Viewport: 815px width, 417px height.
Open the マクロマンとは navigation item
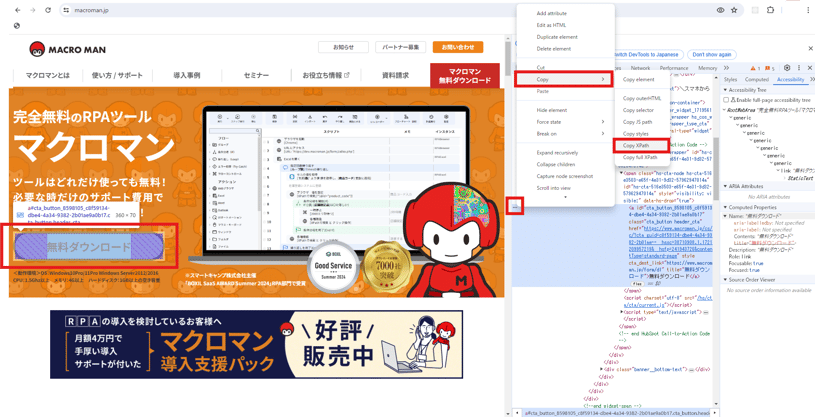point(48,75)
